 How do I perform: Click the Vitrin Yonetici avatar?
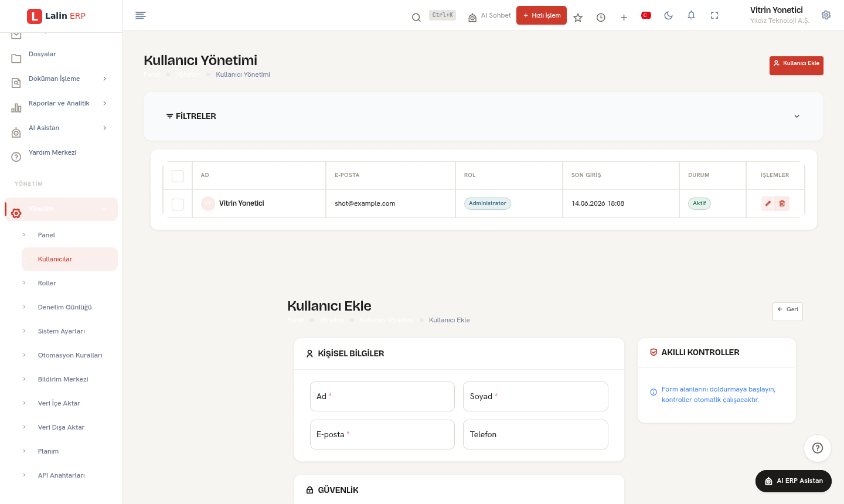tap(208, 203)
